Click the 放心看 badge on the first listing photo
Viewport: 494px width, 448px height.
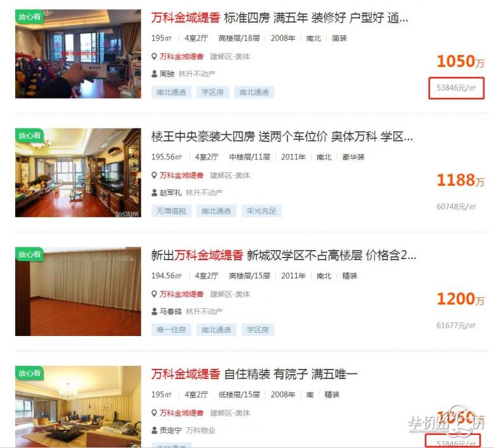pos(29,16)
